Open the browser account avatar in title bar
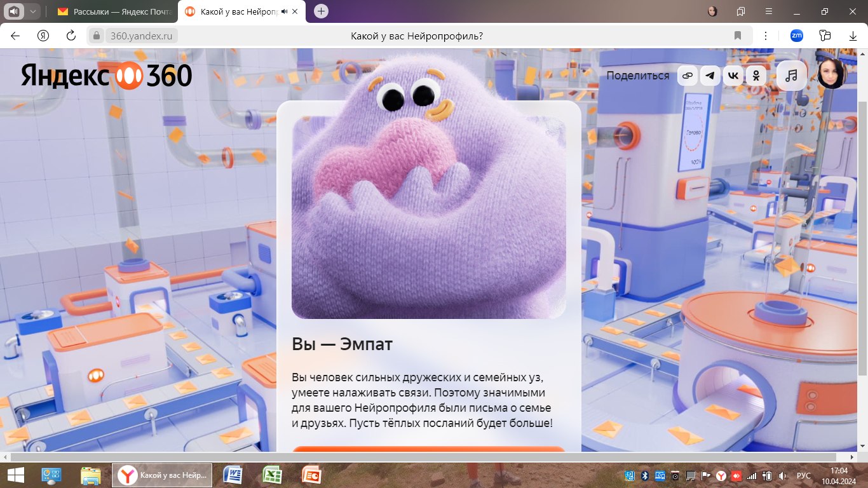 [x=713, y=11]
